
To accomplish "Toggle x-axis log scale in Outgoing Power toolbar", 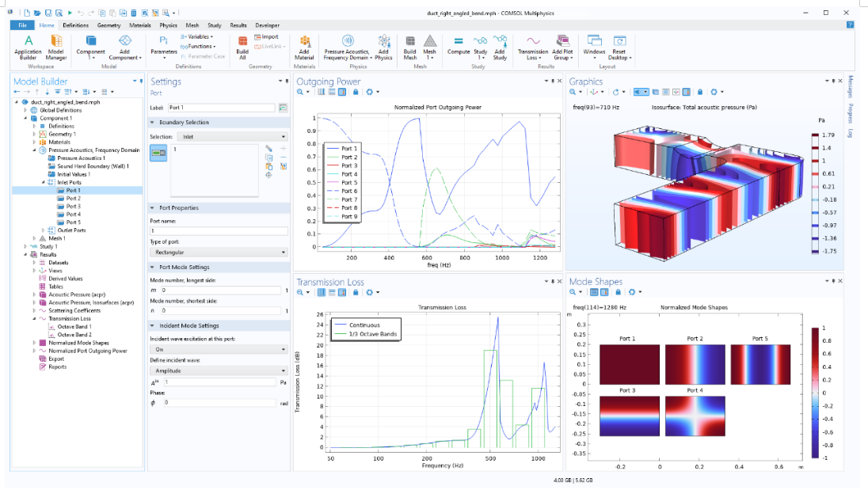I will pos(321,92).
